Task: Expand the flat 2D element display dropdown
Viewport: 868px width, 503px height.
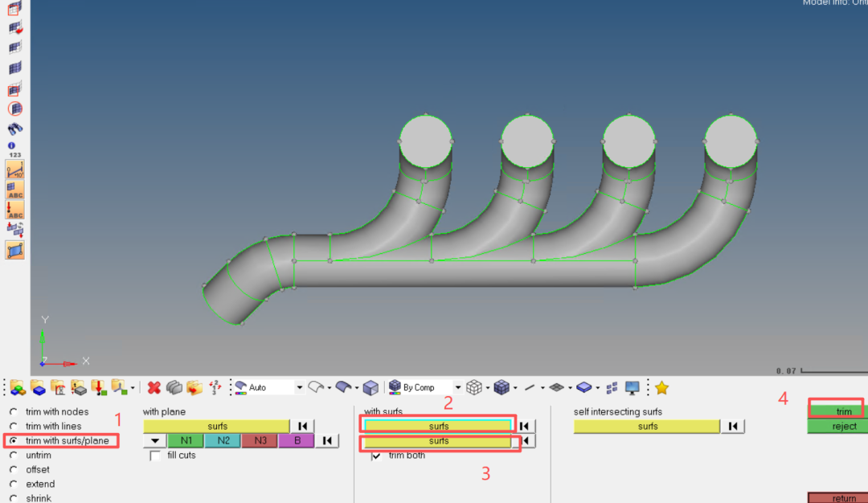Action: point(570,388)
